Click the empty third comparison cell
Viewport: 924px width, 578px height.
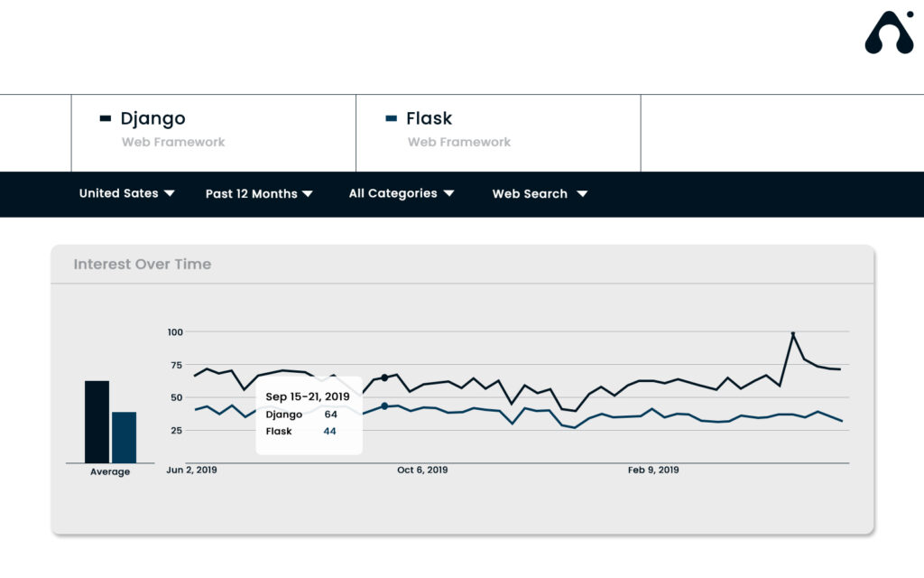781,133
